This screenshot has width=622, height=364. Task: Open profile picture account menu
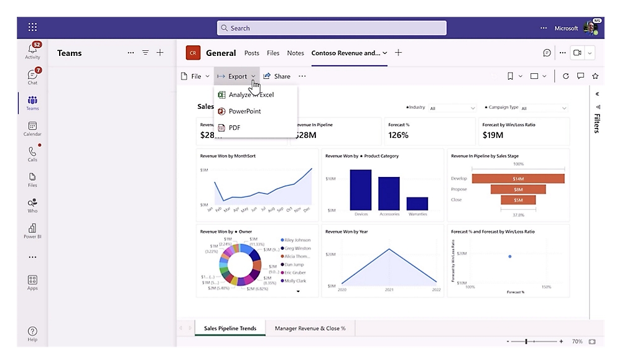click(591, 28)
